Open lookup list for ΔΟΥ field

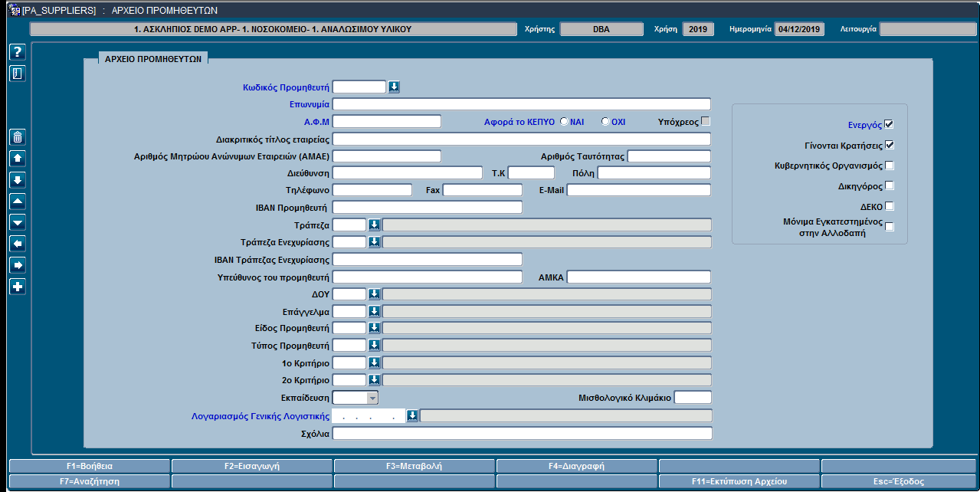[374, 294]
